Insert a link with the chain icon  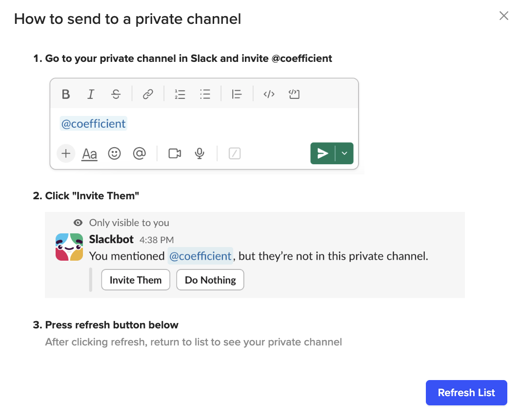148,95
